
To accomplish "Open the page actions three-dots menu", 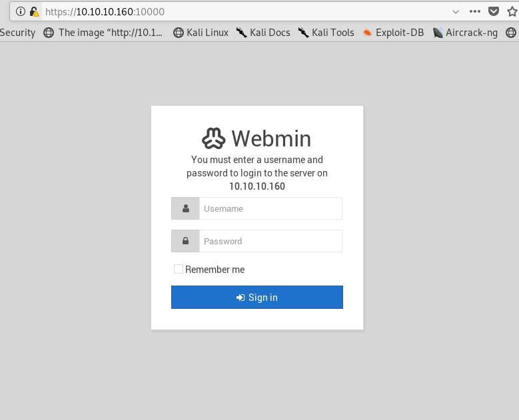I will point(474,11).
